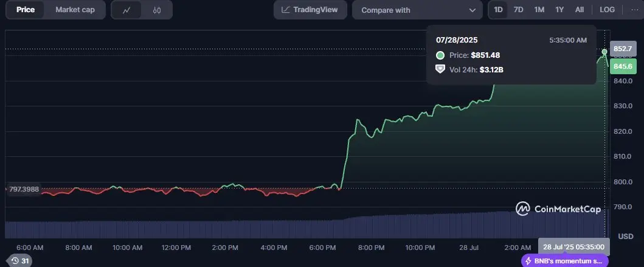644x267 pixels.
Task: Click the history icon badge showing 31
Action: tap(19, 260)
